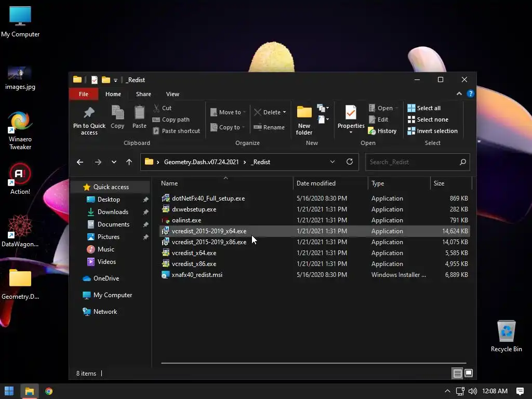Switch to the Home tab
This screenshot has height=399, width=532.
click(113, 94)
